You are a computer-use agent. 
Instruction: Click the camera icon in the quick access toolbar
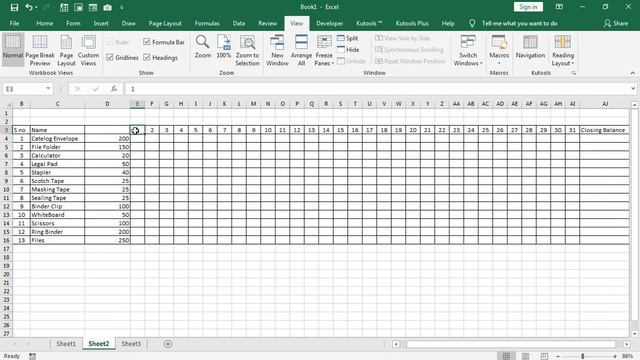click(107, 7)
